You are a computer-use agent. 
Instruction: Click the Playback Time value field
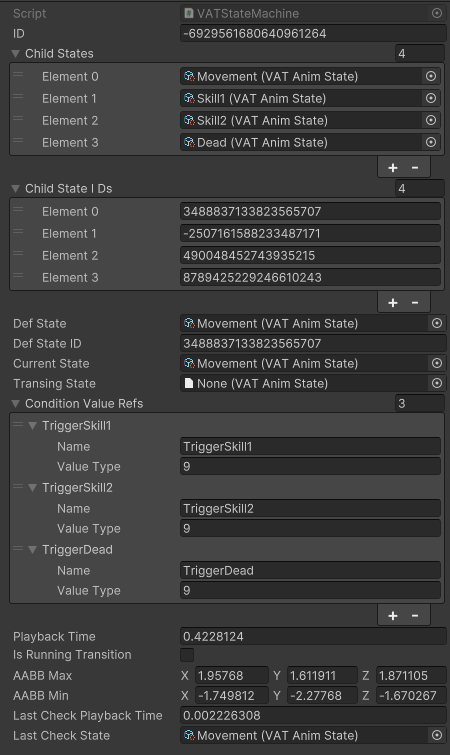(x=313, y=637)
